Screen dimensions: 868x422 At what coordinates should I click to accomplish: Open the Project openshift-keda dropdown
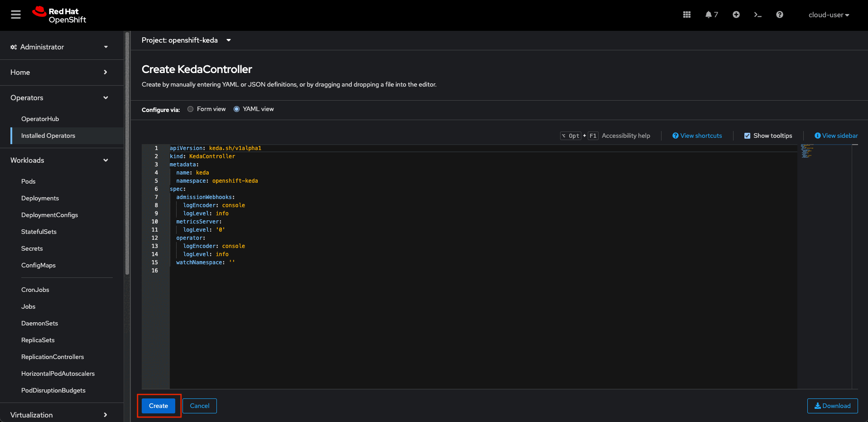pyautogui.click(x=186, y=40)
